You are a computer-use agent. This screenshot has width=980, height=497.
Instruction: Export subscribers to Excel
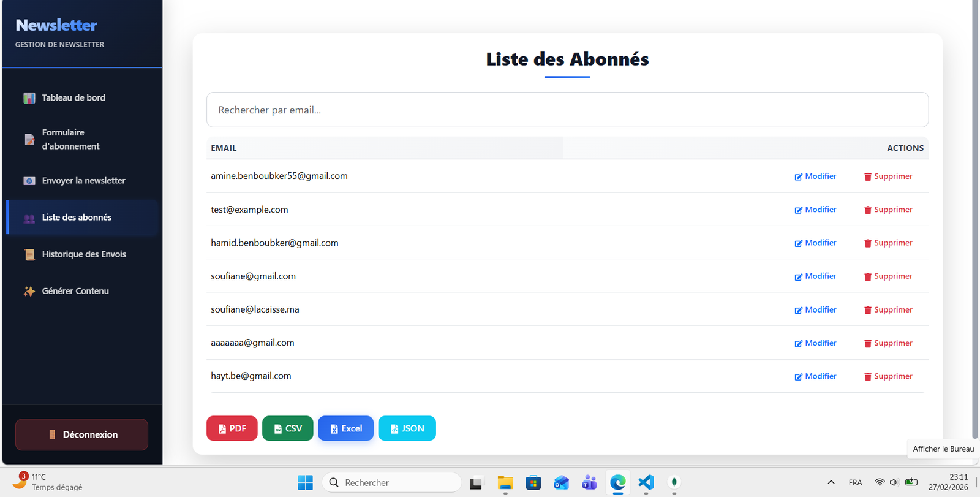345,428
